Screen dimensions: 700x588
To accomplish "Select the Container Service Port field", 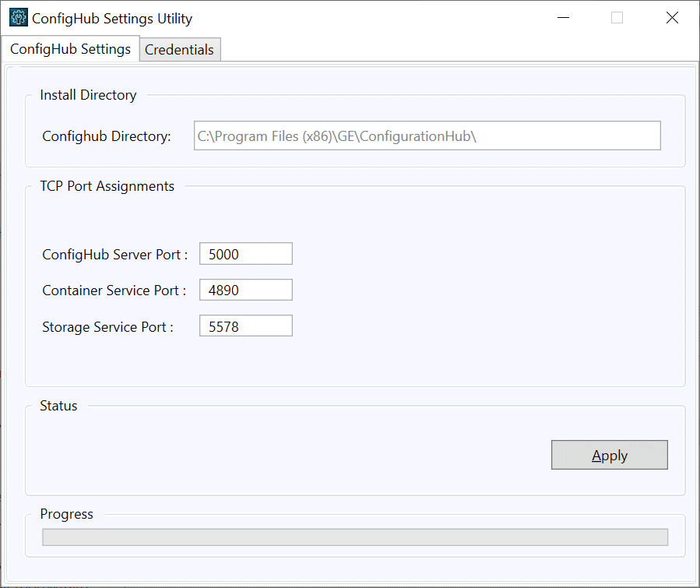I will (246, 290).
